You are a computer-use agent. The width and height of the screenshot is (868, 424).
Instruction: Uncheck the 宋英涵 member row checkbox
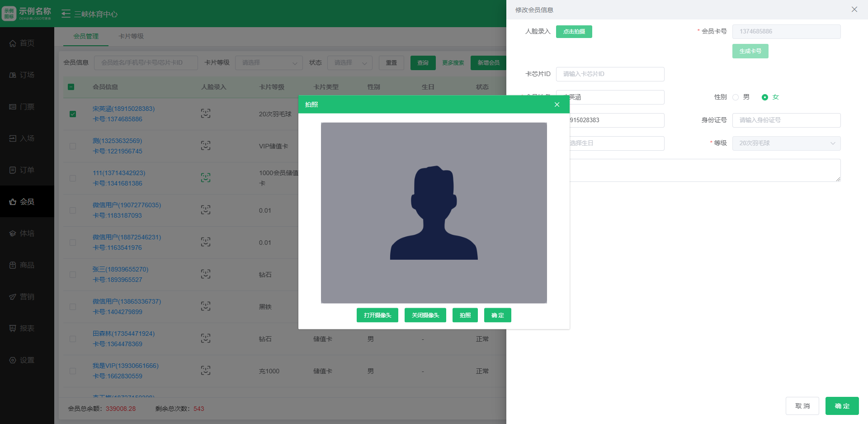(73, 114)
